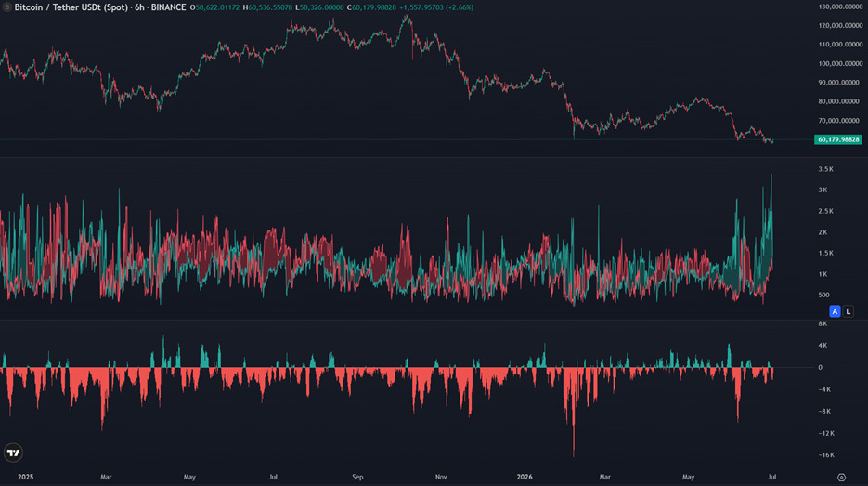The height and width of the screenshot is (486, 868).
Task: Click the Bitcoin symbol icon in title
Action: click(7, 7)
